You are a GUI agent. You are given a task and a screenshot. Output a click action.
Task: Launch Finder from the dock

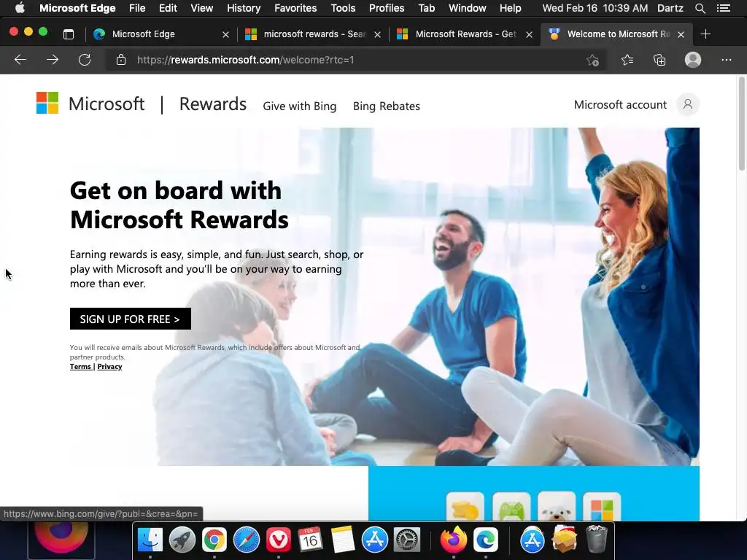point(150,540)
